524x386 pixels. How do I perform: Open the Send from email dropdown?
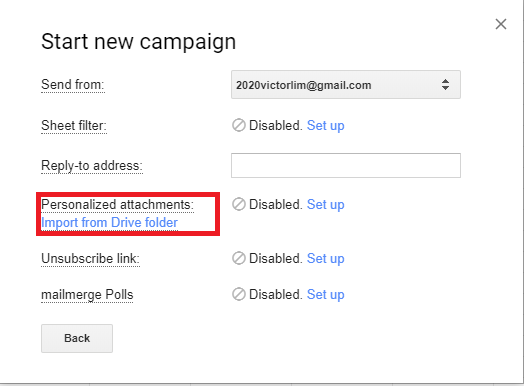(x=346, y=85)
